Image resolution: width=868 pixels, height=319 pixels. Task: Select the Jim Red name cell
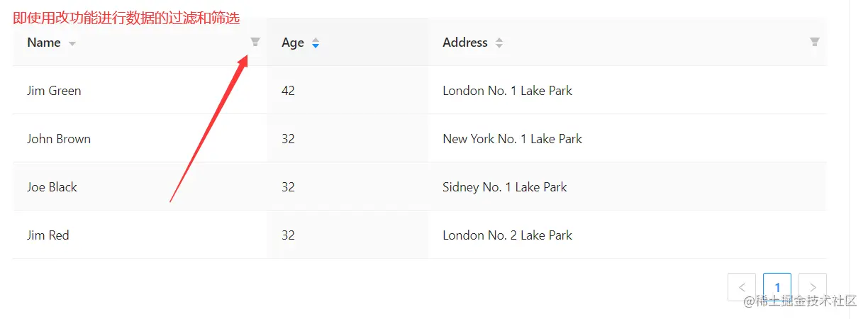click(x=48, y=235)
